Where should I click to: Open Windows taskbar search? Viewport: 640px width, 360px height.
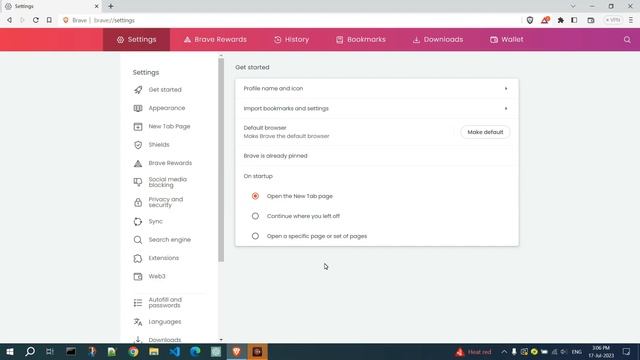(30, 352)
